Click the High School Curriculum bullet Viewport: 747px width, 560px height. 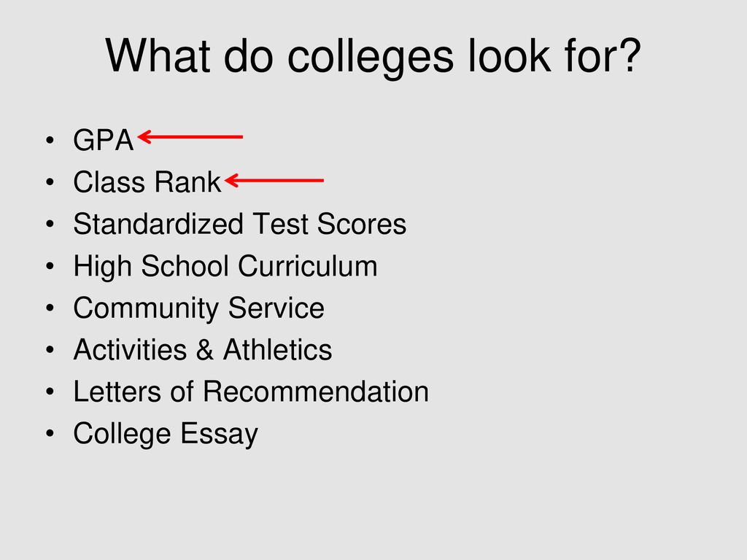(225, 265)
